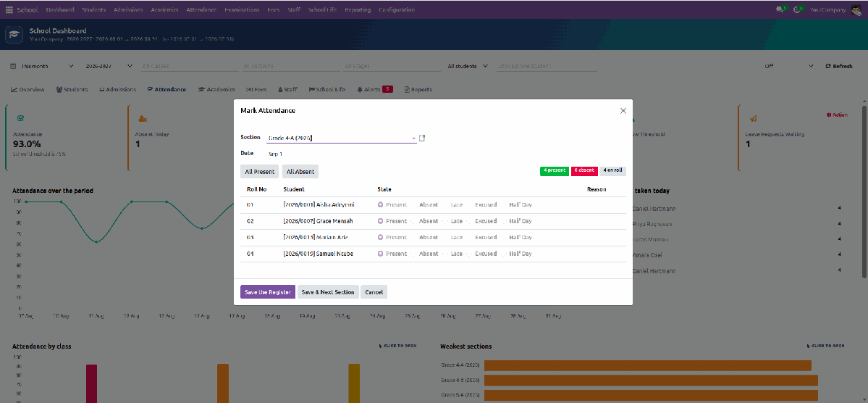The image size is (868, 403).
Task: Open the activities clock icon in top bar
Action: click(x=798, y=9)
